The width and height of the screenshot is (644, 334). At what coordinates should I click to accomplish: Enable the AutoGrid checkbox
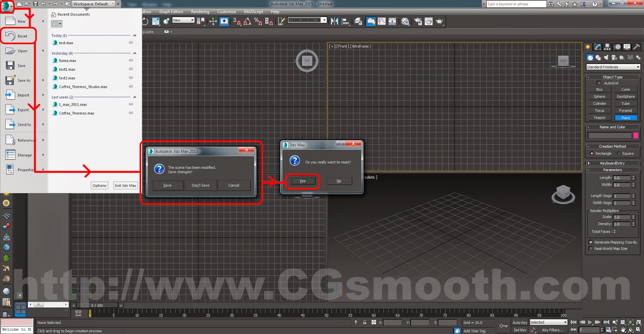pos(599,83)
